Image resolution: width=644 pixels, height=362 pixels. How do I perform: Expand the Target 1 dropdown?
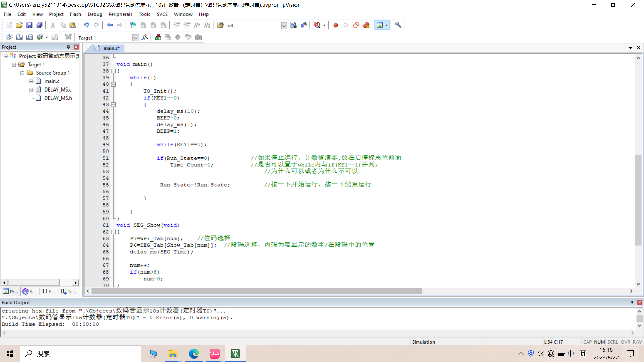[135, 38]
